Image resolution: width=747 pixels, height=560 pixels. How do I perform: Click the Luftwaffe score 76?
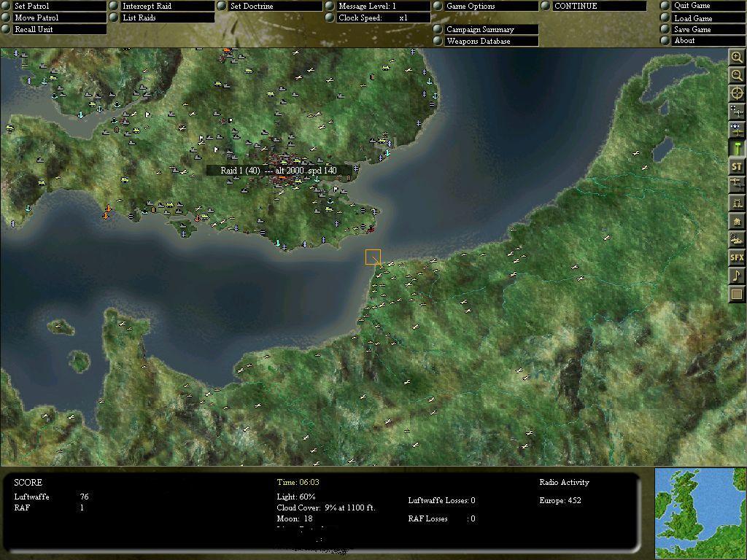pyautogui.click(x=85, y=497)
